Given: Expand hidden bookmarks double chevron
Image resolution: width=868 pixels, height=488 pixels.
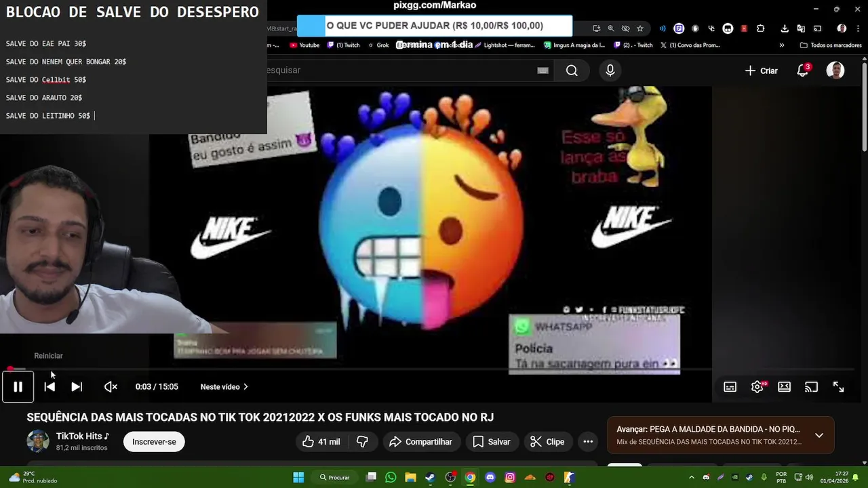Looking at the screenshot, I should coord(782,45).
